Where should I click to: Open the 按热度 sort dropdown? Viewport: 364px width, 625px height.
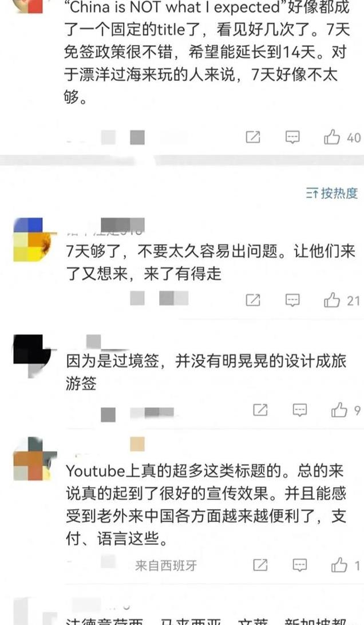pyautogui.click(x=332, y=193)
